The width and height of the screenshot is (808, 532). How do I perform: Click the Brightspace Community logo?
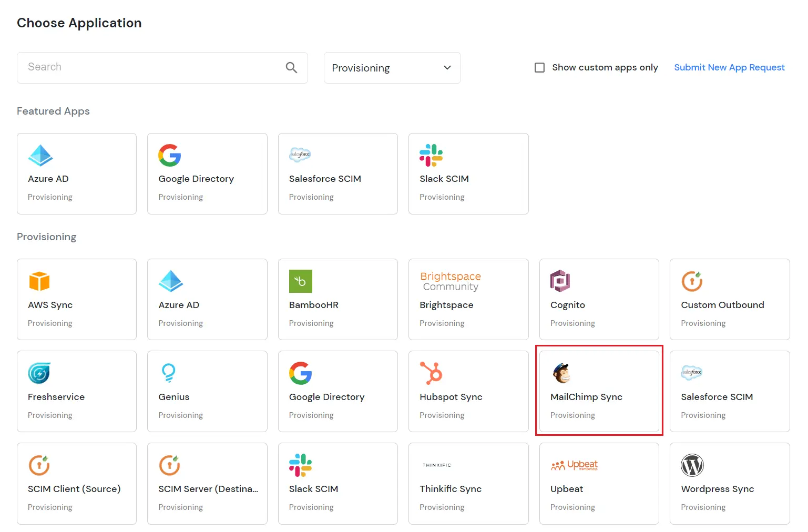pyautogui.click(x=451, y=281)
